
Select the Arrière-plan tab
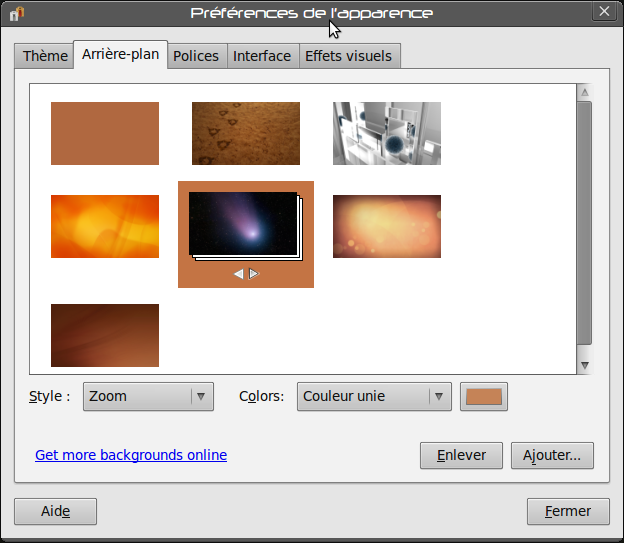121,54
